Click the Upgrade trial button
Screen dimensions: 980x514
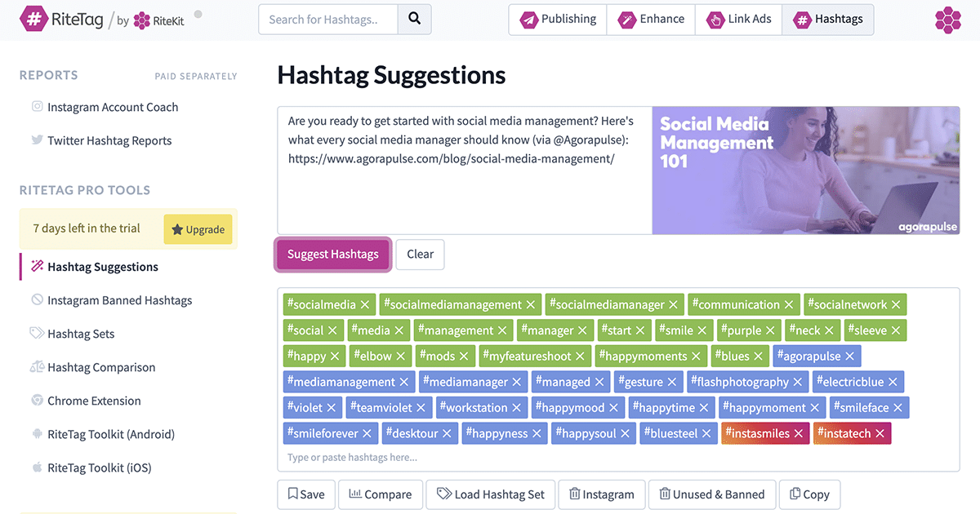198,229
